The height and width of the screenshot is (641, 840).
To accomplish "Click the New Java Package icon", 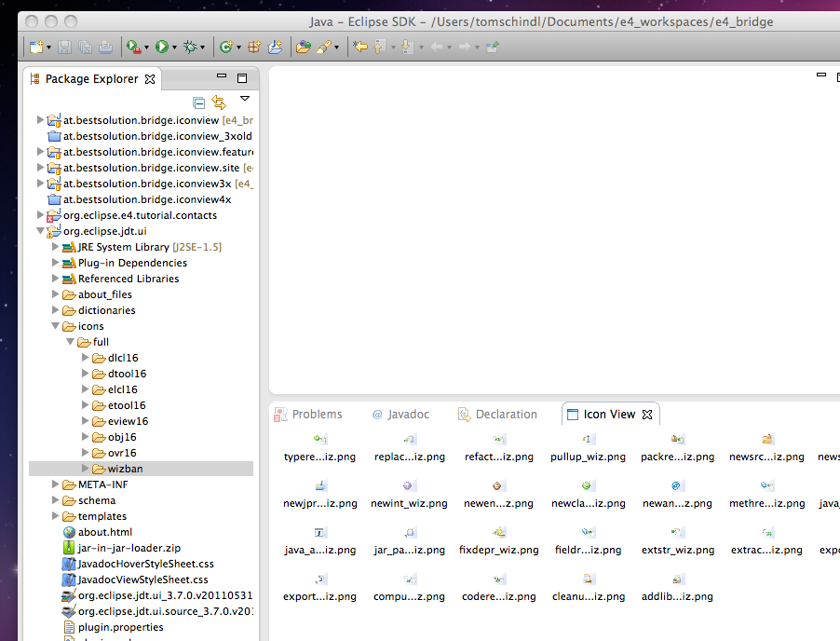I will pos(253,46).
